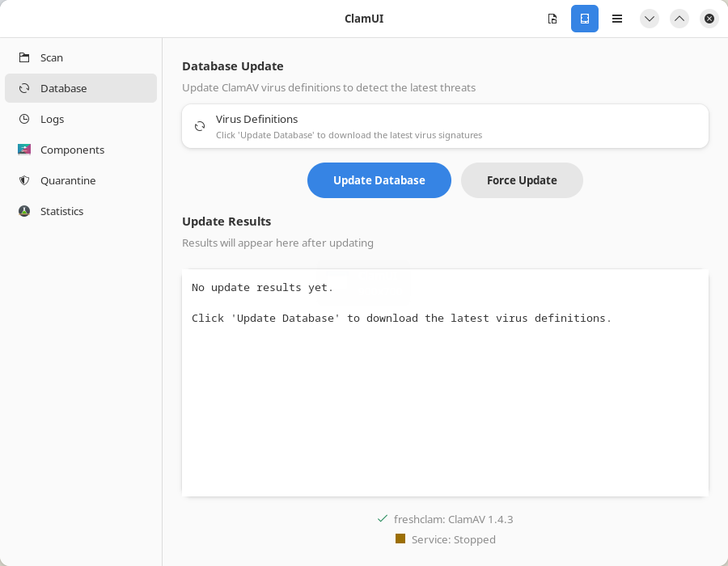This screenshot has width=728, height=566.
Task: Click the colorful Components icon
Action: pyautogui.click(x=24, y=150)
